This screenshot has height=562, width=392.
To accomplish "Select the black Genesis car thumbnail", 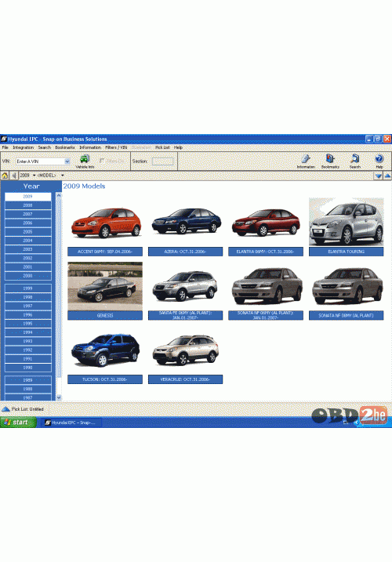I will [x=105, y=286].
